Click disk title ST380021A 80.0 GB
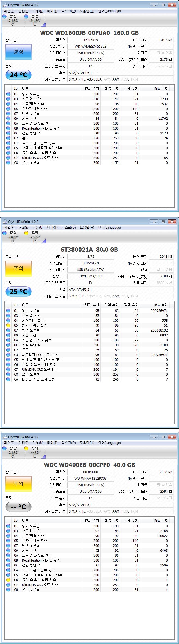 (x=89, y=250)
